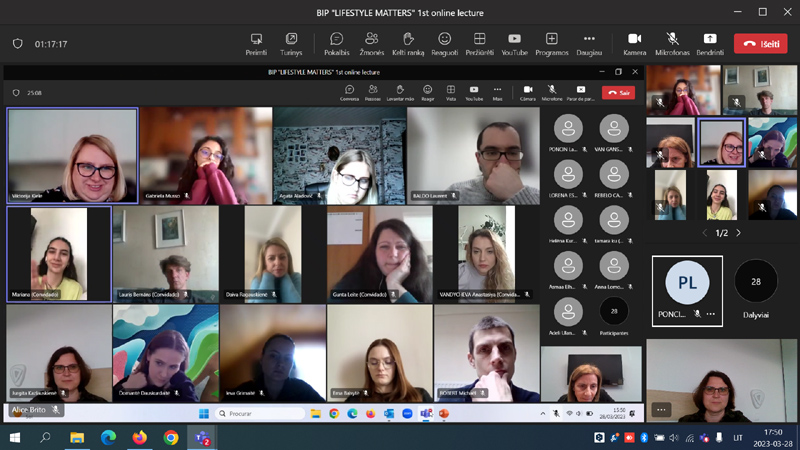
Task: Expand the Daugiau more-actions menu
Action: tap(589, 39)
